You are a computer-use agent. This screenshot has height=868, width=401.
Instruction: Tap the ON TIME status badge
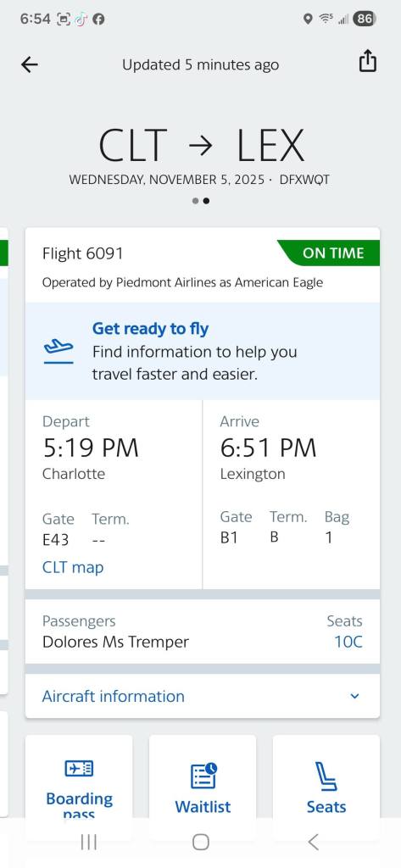[x=329, y=253]
